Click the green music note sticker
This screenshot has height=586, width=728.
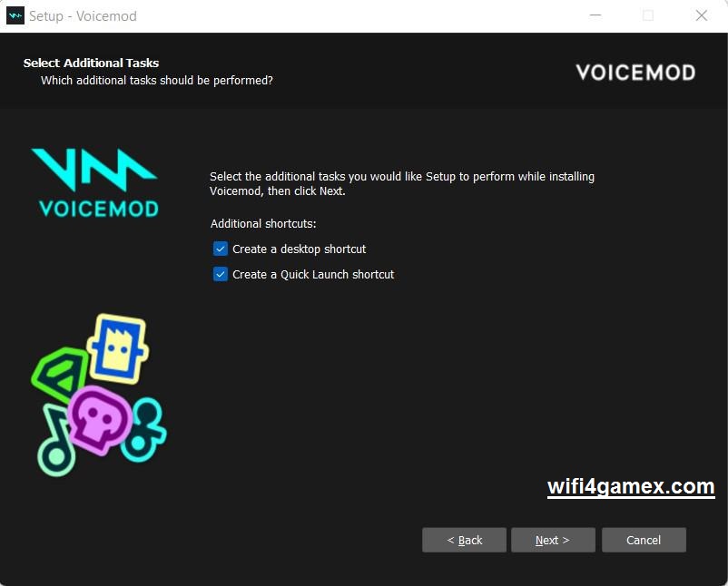[x=56, y=441]
